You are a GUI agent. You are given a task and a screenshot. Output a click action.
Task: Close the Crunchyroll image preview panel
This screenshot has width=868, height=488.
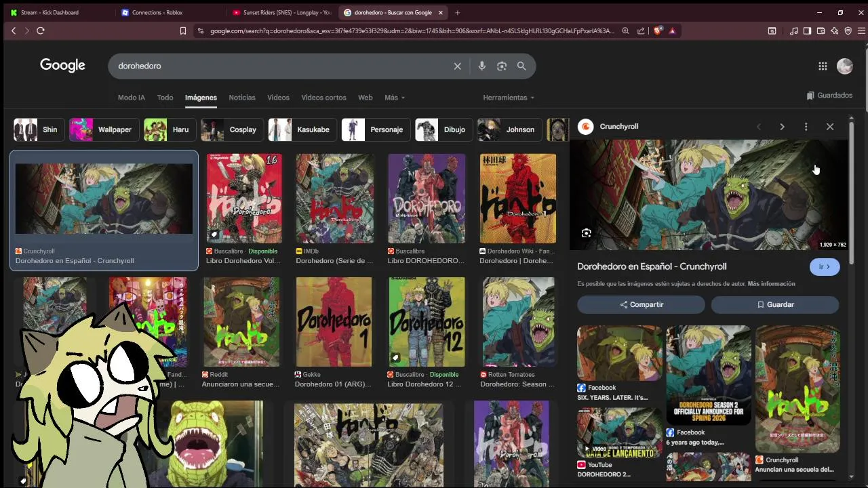point(830,127)
